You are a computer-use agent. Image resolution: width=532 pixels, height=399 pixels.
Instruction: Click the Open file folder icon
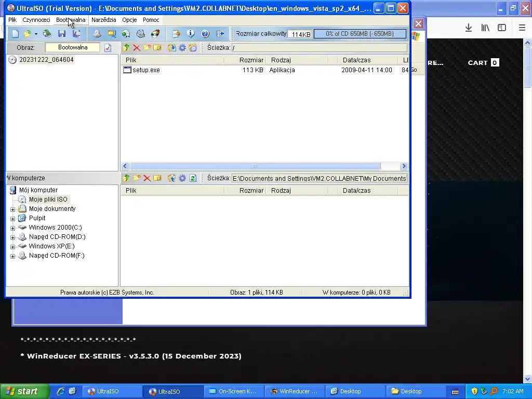tap(27, 34)
